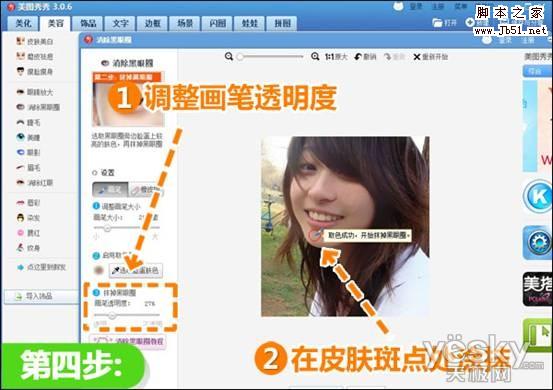Click the woman's photo on canvas
This screenshot has height=390, width=553.
345,226
